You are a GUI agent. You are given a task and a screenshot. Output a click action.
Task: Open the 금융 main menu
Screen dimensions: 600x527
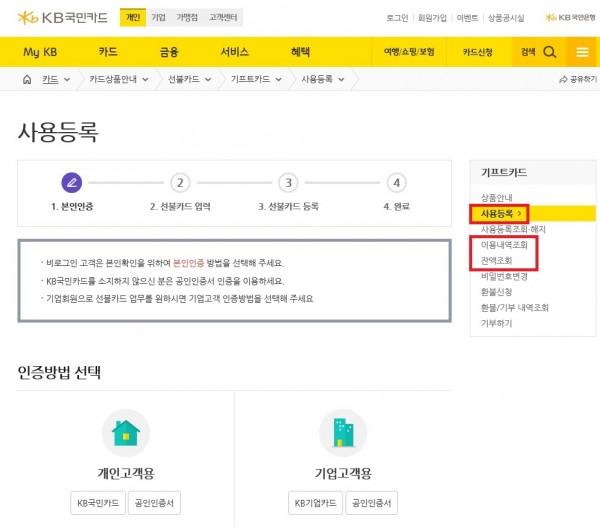169,52
